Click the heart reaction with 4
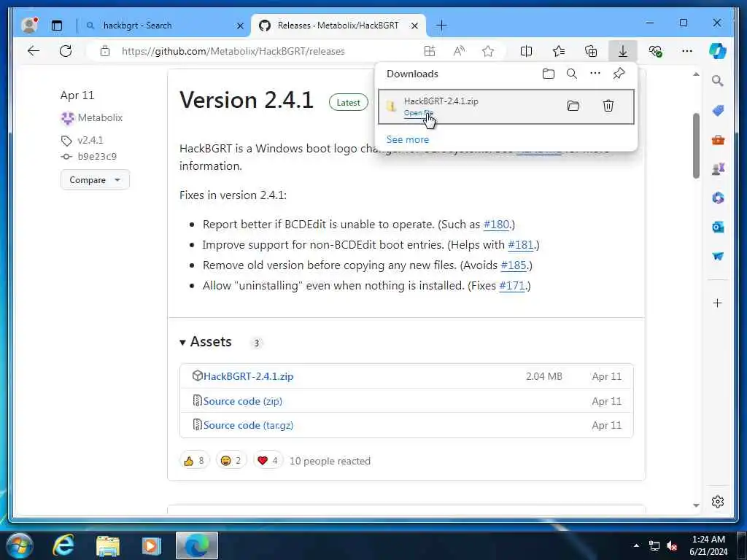This screenshot has height=560, width=747. [268, 461]
